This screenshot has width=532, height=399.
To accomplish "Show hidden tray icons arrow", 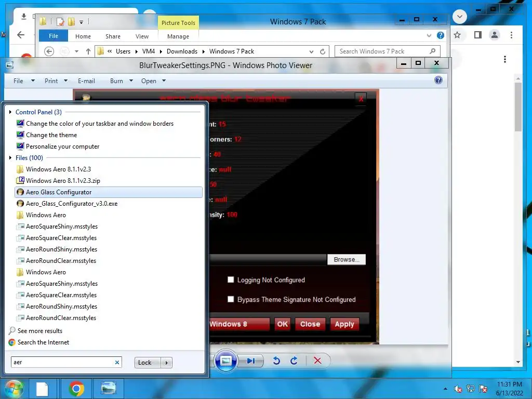I will [445, 389].
